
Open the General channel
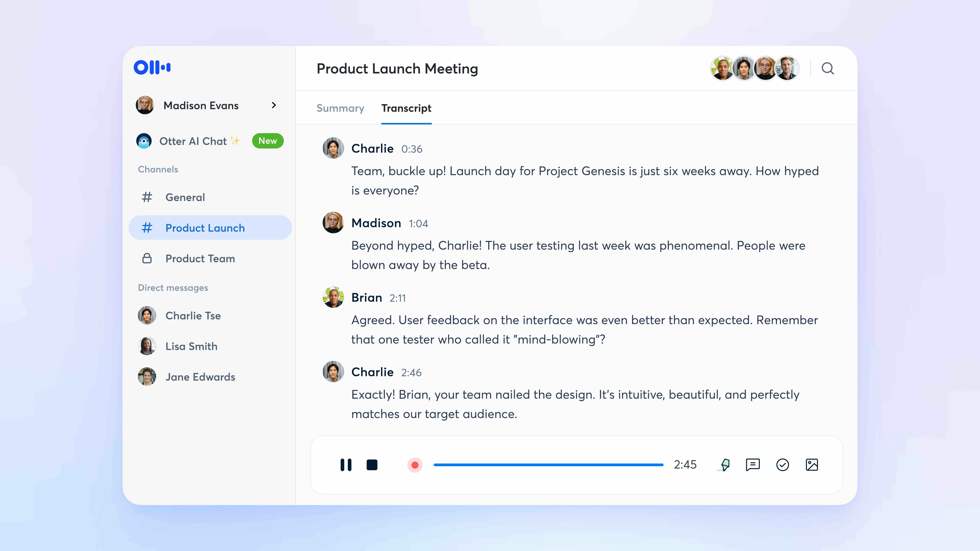pyautogui.click(x=185, y=197)
